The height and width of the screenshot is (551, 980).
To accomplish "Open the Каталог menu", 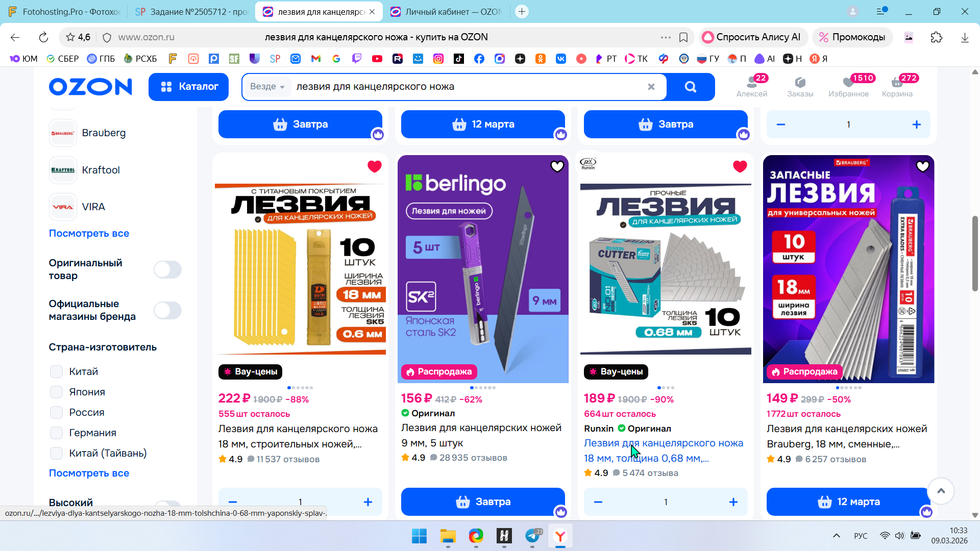I will pos(188,87).
